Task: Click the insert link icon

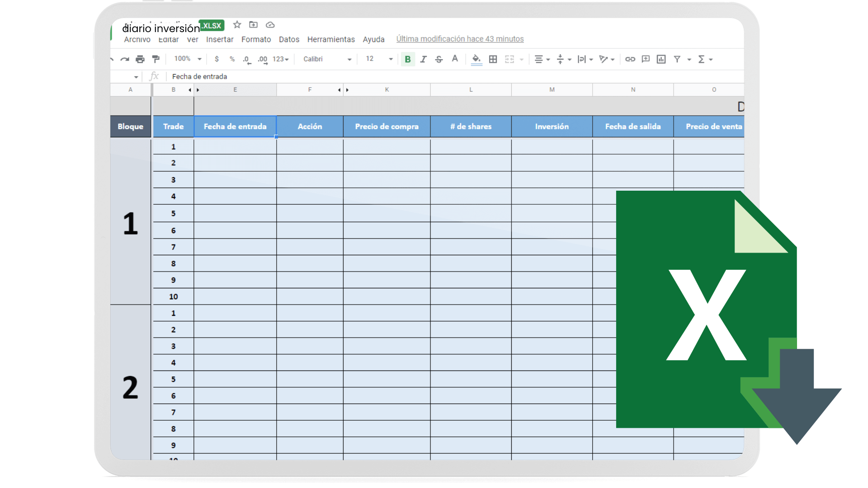Action: click(630, 59)
